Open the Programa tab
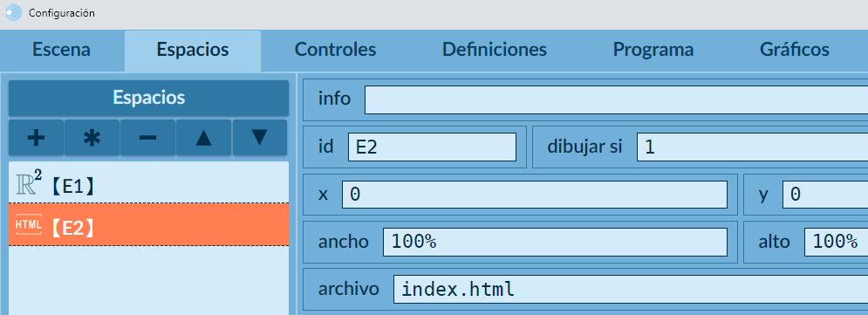This screenshot has height=315, width=868. tap(653, 50)
